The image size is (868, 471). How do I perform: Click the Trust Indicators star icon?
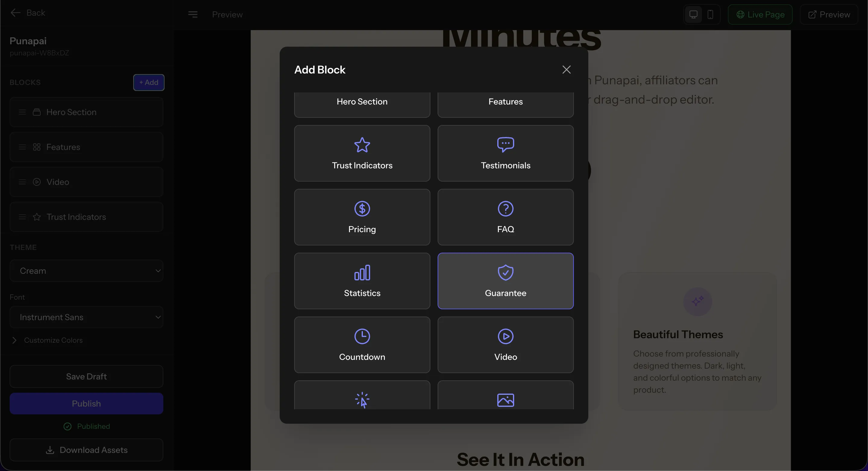[x=362, y=145]
